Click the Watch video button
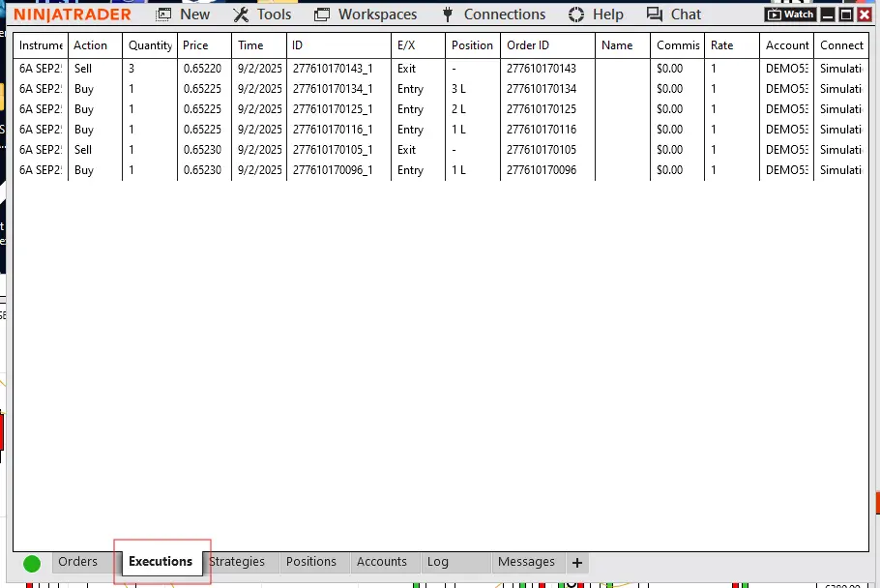The image size is (880, 588). [790, 15]
